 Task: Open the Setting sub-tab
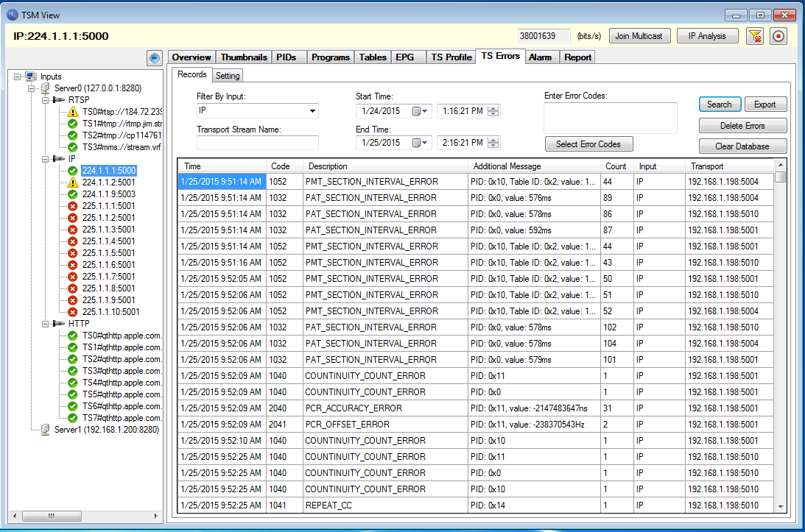[x=228, y=75]
